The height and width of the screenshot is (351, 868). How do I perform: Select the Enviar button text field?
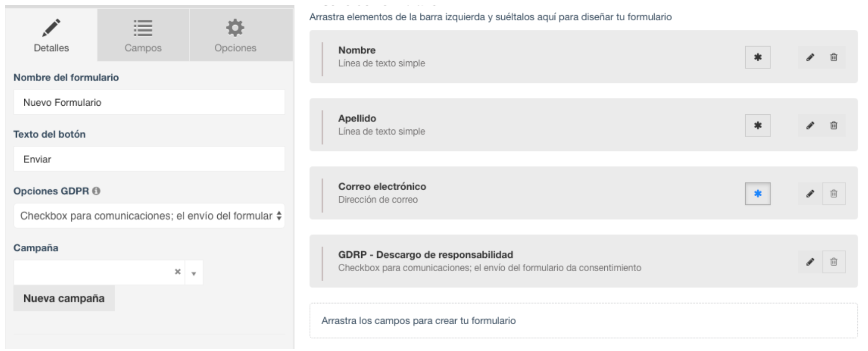[x=150, y=159]
